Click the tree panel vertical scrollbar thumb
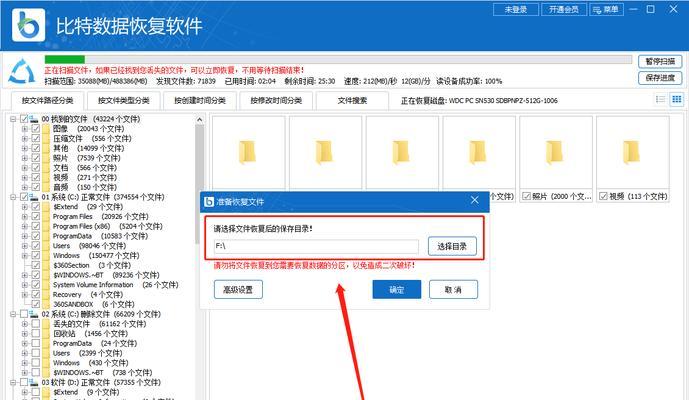The image size is (689, 400). (x=199, y=184)
